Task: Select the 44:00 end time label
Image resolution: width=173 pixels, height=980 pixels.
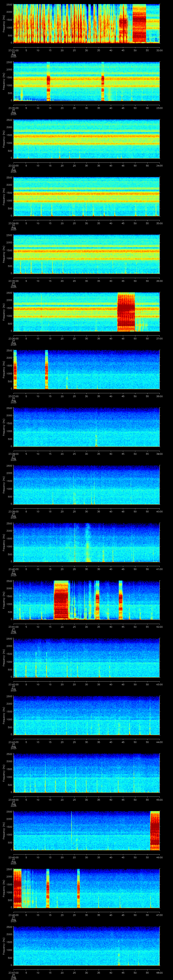Action: (159, 742)
